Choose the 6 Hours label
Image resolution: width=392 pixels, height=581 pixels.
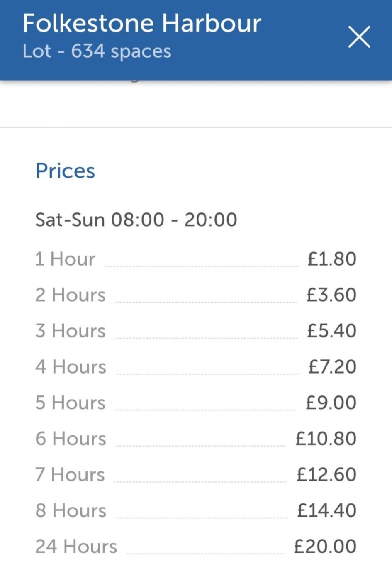click(71, 439)
